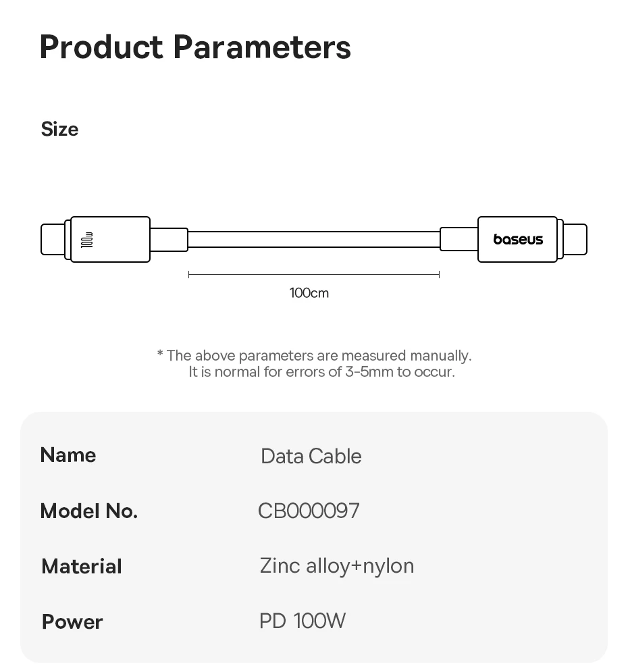628x672 pixels.
Task: Click the 100cm length label
Action: tap(309, 293)
